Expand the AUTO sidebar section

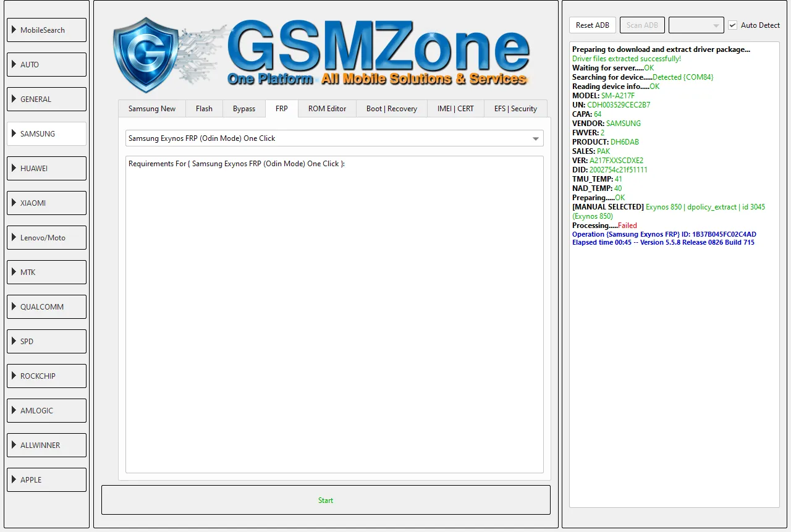click(x=47, y=64)
